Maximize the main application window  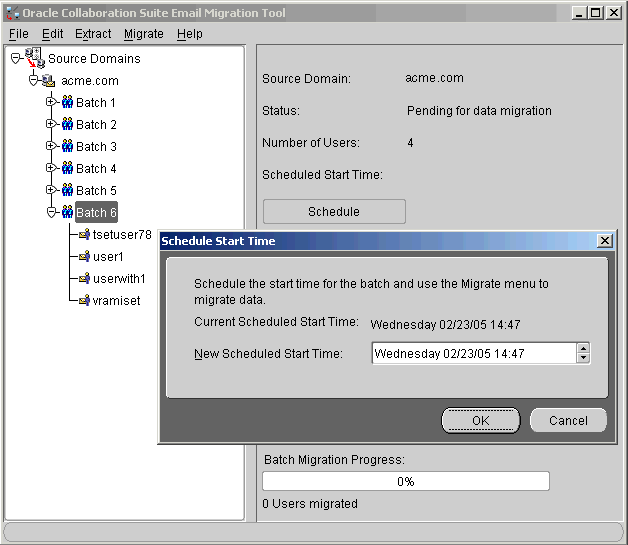596,13
